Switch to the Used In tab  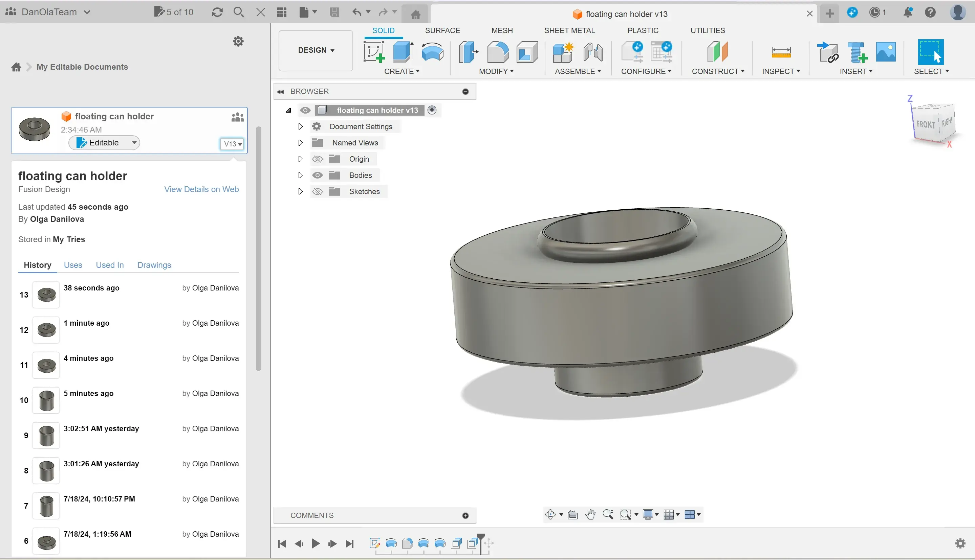tap(110, 265)
